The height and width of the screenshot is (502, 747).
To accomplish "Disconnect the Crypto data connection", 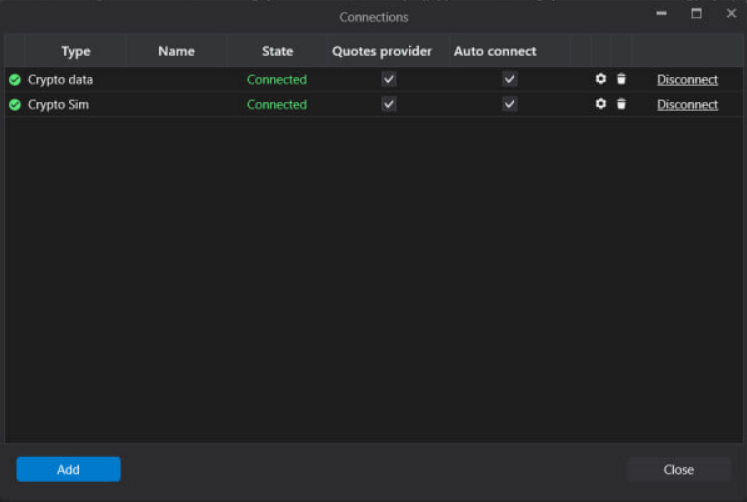I will [687, 80].
